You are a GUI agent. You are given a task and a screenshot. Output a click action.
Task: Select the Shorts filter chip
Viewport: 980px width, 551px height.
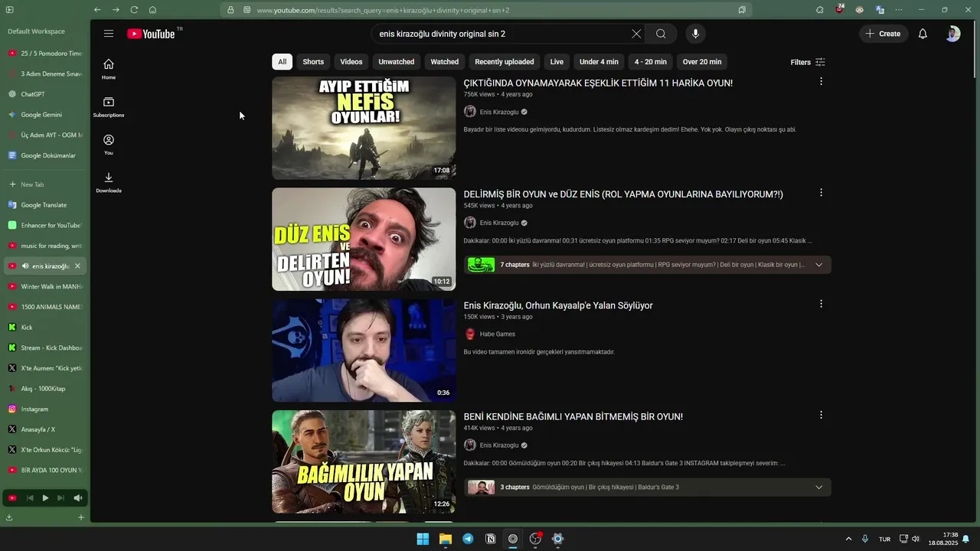[313, 62]
